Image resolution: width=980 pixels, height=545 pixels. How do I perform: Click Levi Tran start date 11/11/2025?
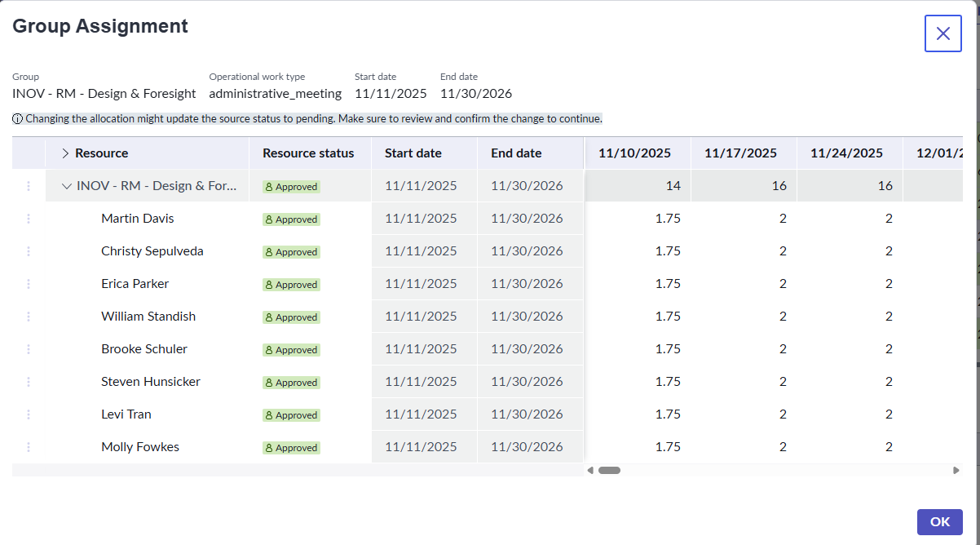(424, 414)
